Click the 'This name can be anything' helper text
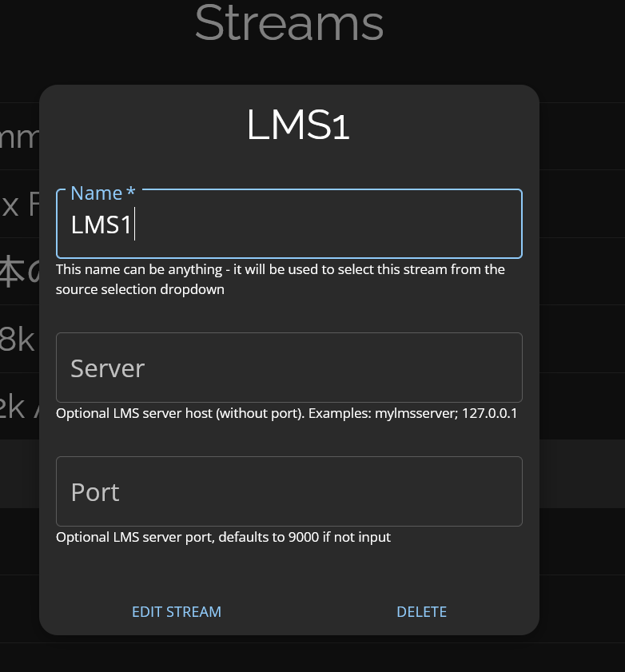Screen dimensions: 625x672 click(x=281, y=280)
